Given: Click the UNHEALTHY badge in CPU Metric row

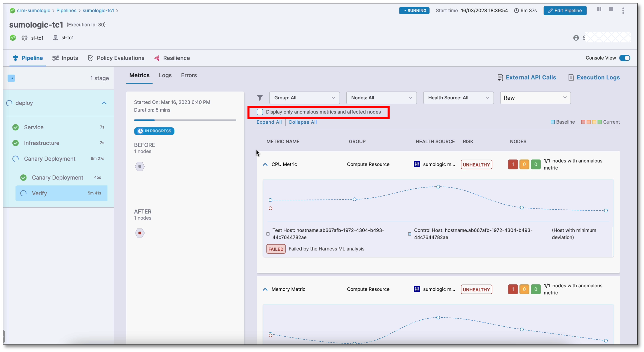Looking at the screenshot, I should (x=476, y=164).
